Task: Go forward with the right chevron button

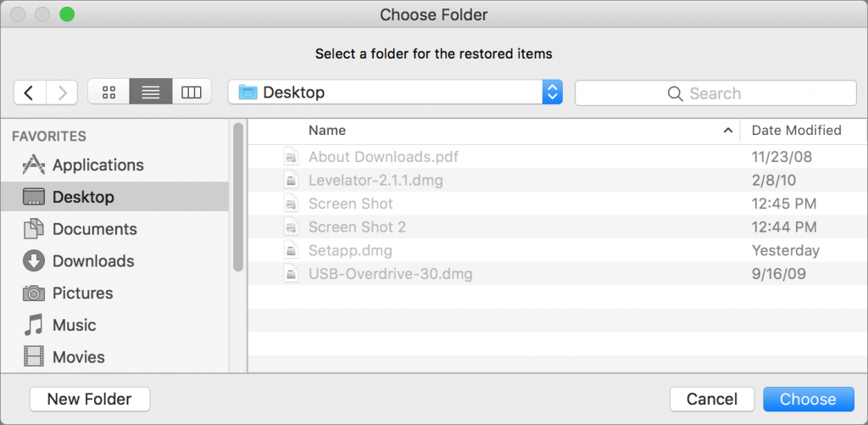Action: click(x=62, y=92)
